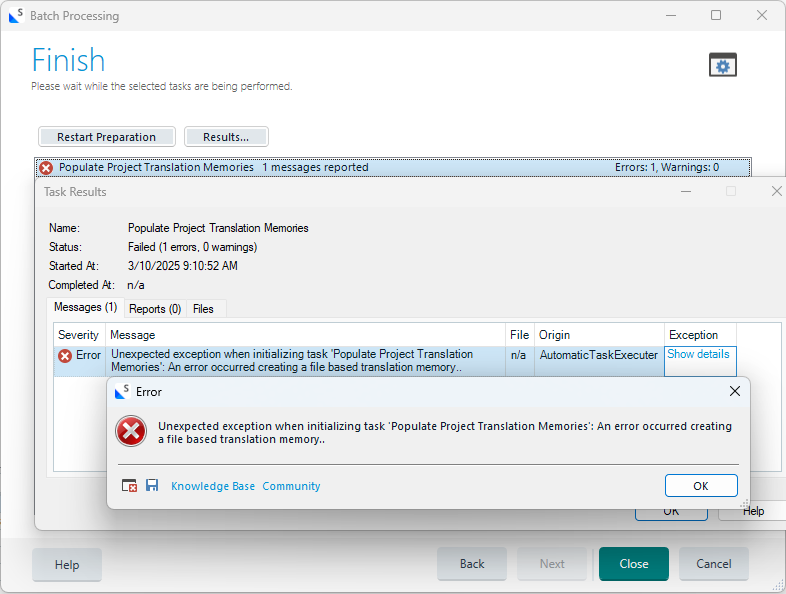This screenshot has height=594, width=786.
Task: Click the Help button in Task Results
Action: (x=753, y=512)
